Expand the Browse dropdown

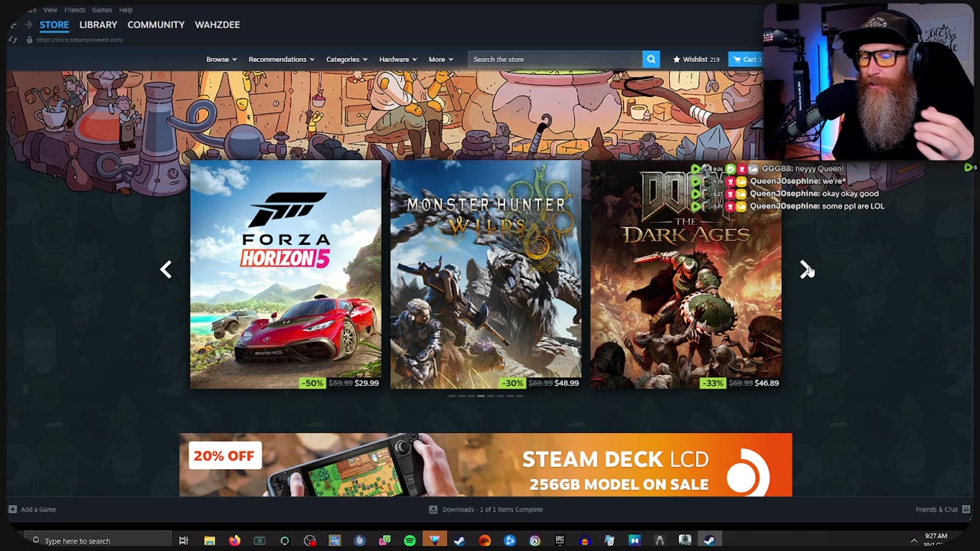click(x=221, y=59)
